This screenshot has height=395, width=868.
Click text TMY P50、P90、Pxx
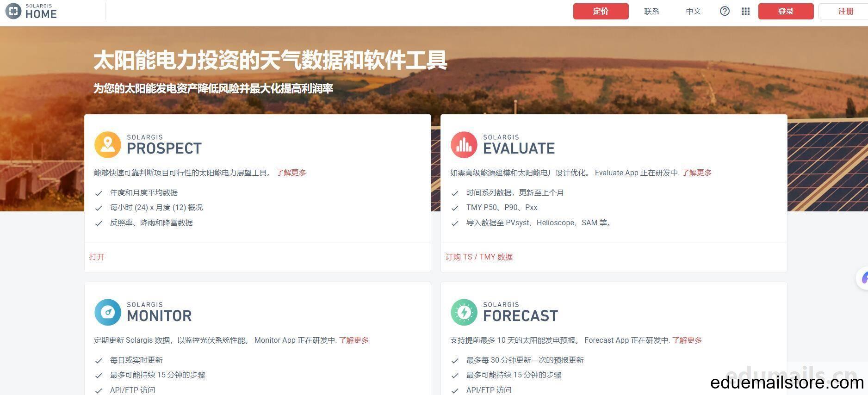pyautogui.click(x=502, y=207)
